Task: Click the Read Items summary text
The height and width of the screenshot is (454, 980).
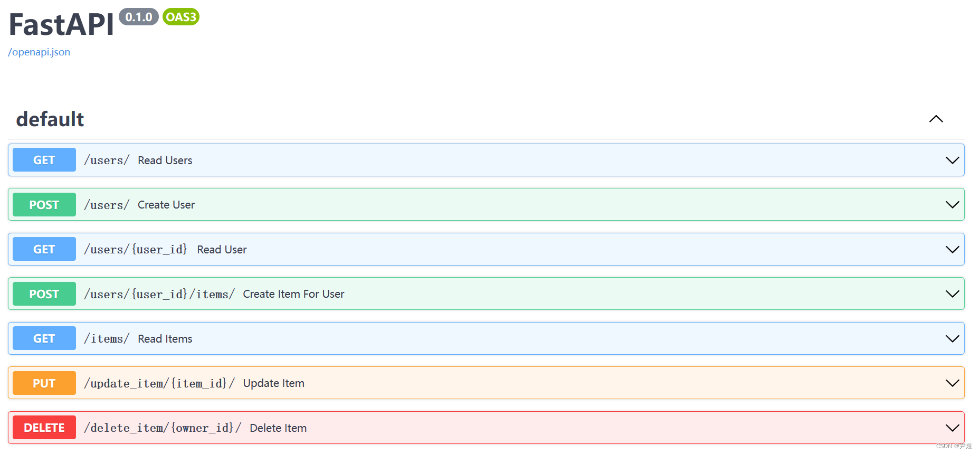Action: (x=165, y=339)
